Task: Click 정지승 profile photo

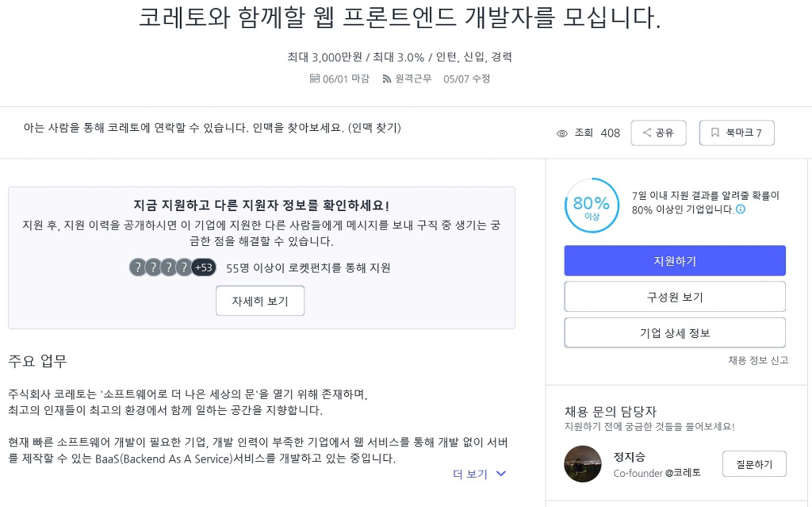Action: coord(583,464)
